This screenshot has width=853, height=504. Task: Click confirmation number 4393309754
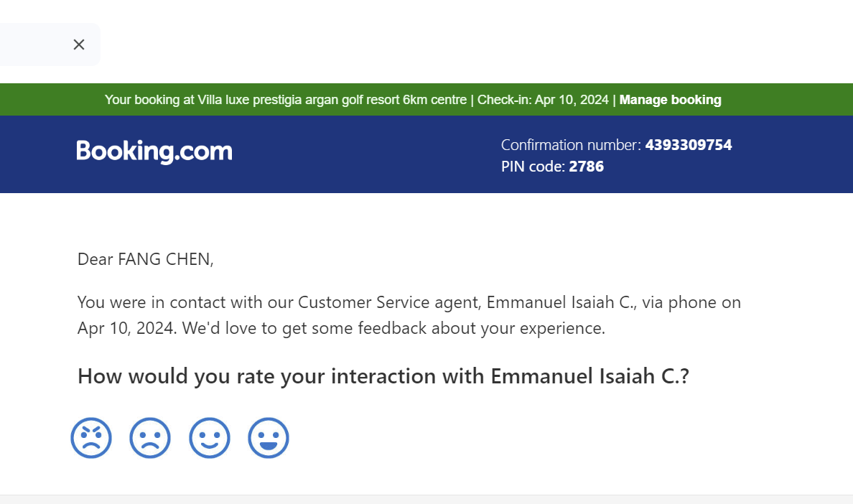coord(688,145)
